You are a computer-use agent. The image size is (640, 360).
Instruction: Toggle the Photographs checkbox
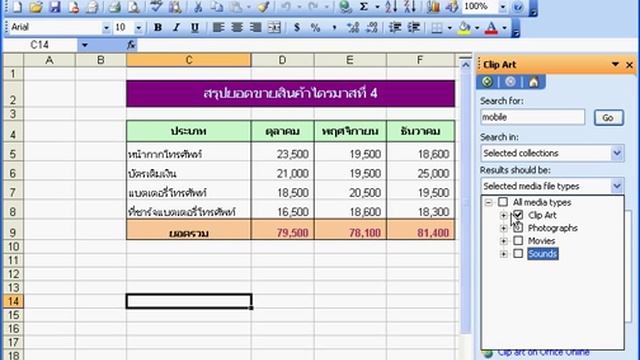click(x=518, y=228)
